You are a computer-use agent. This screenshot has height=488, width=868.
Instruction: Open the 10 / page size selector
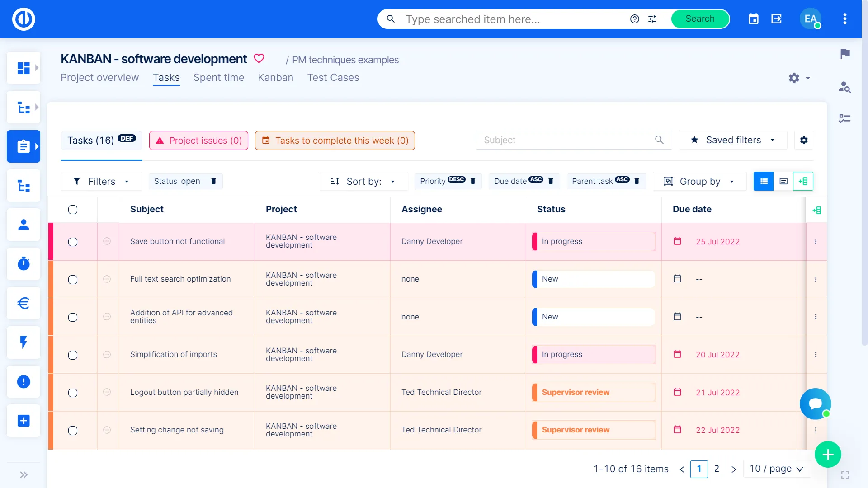click(x=776, y=469)
